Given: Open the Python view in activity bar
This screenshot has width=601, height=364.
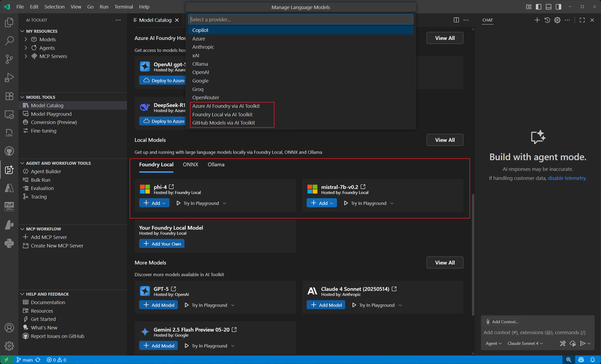Looking at the screenshot, I should pyautogui.click(x=9, y=243).
